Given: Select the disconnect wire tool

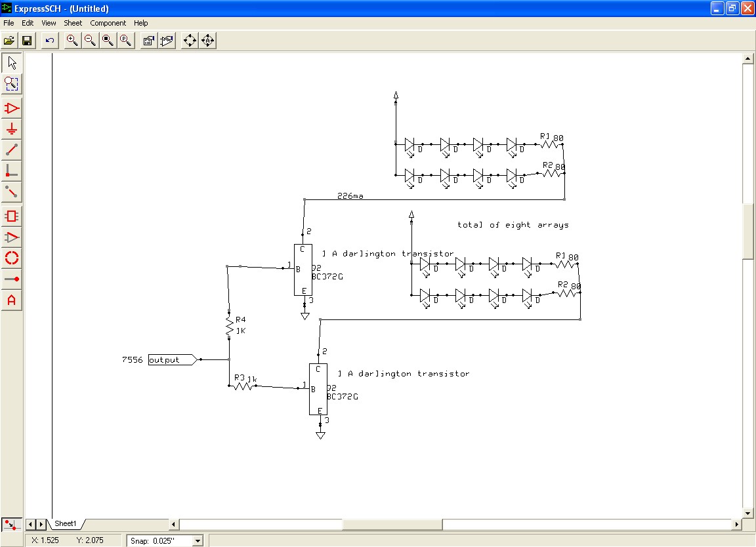Looking at the screenshot, I should point(12,192).
